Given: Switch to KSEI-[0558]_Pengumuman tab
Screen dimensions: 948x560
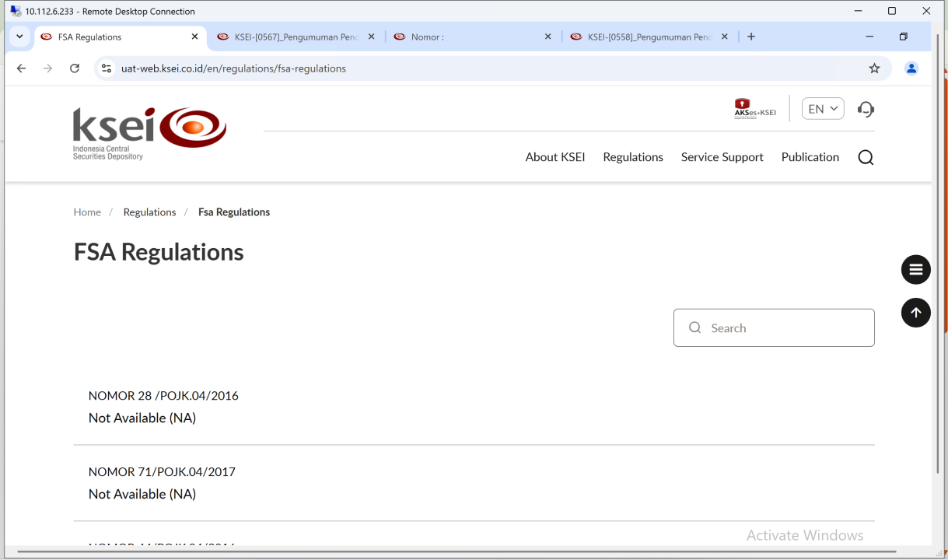Looking at the screenshot, I should 649,37.
